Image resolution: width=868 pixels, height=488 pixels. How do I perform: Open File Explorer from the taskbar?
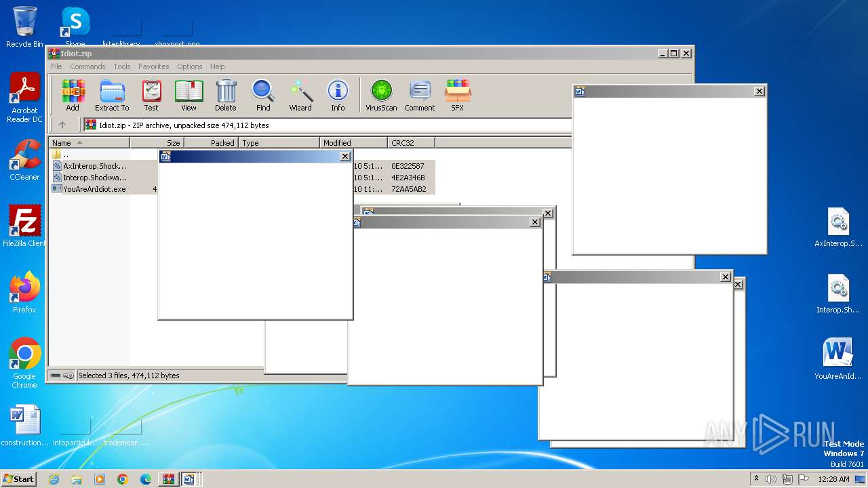(x=77, y=479)
